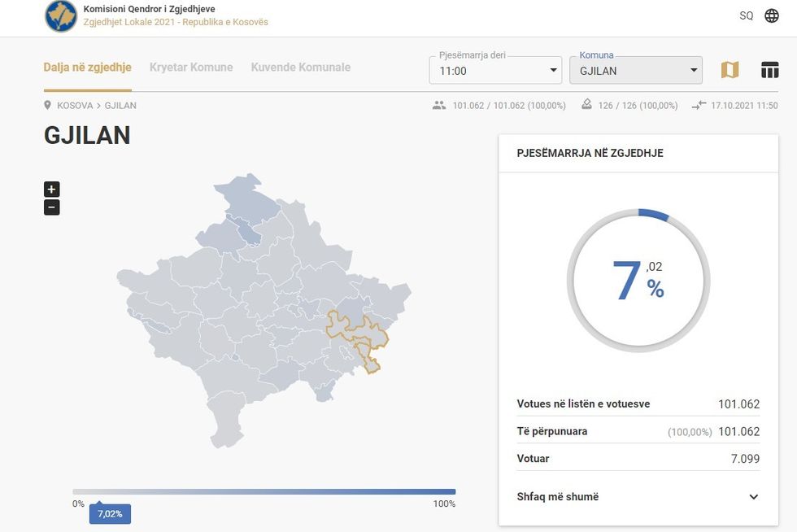Viewport: 797px width, 532px height.
Task: Click the turnout gradient scale bar
Action: coord(263,492)
